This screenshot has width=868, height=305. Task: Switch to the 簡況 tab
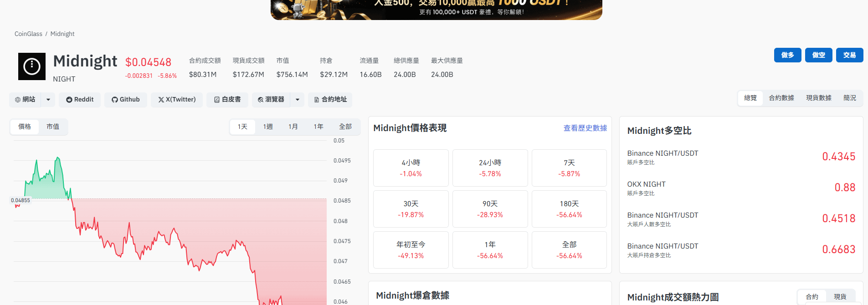850,98
